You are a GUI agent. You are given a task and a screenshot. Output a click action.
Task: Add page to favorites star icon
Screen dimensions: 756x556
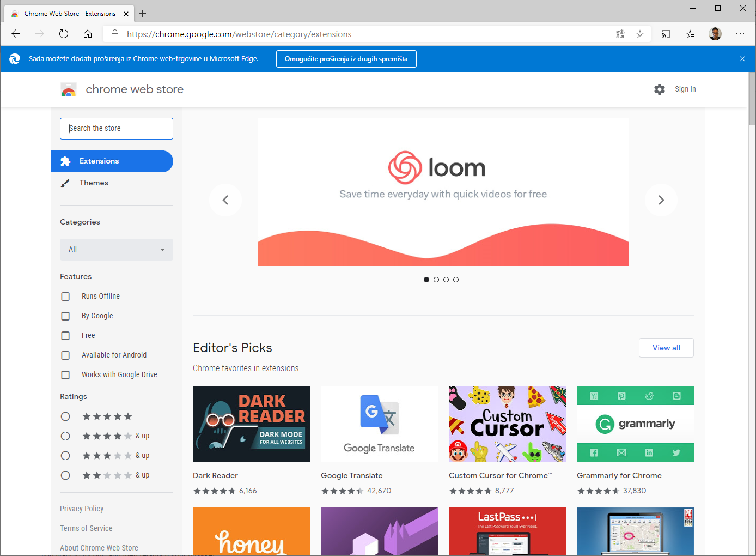[640, 34]
